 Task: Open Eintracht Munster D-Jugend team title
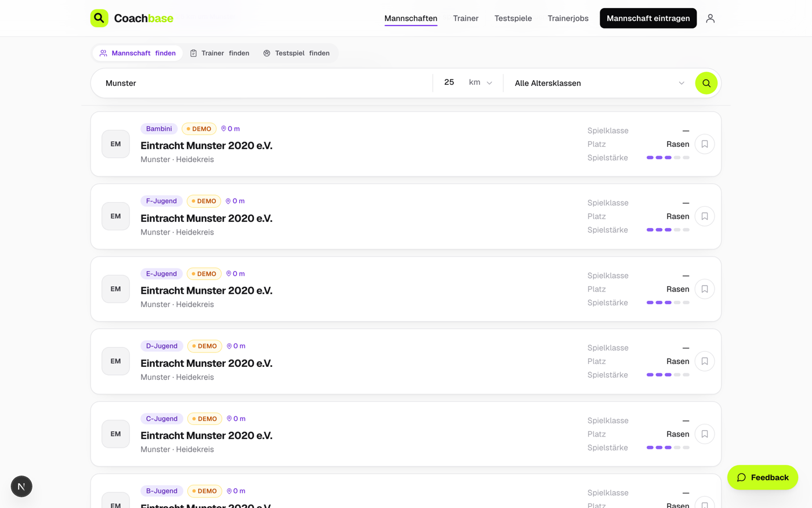pos(206,363)
